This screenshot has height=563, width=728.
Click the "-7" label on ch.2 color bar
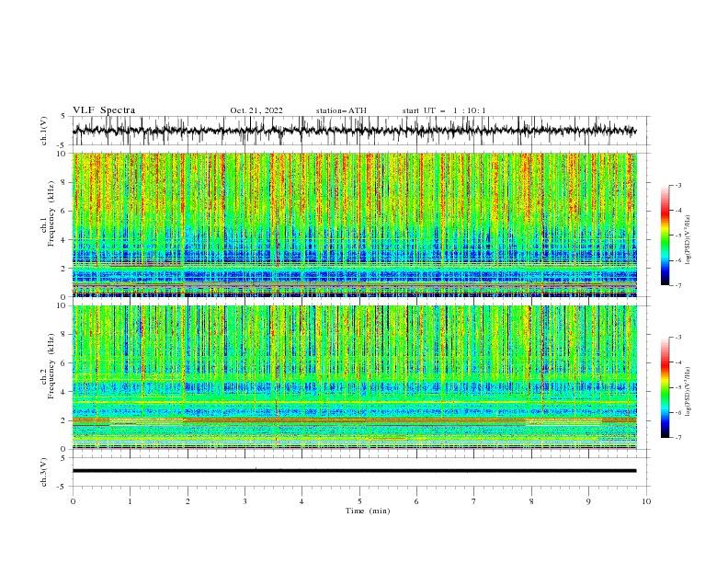coord(678,438)
